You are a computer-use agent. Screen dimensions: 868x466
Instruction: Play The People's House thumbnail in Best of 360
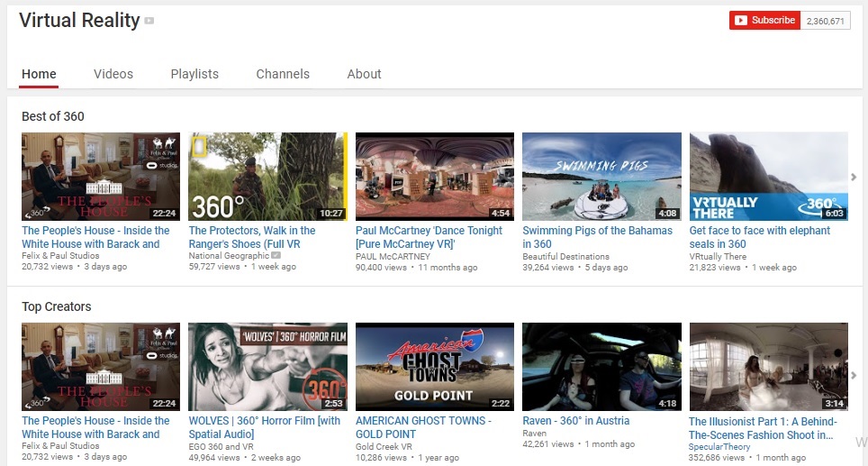click(x=101, y=176)
